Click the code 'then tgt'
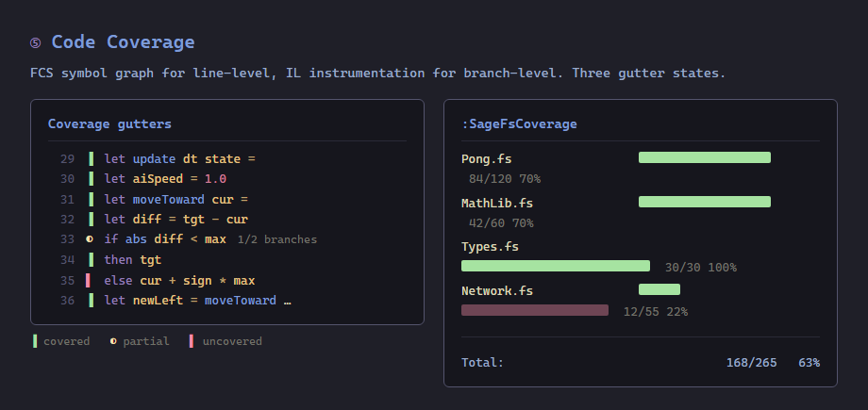The width and height of the screenshot is (868, 410). tap(133, 260)
